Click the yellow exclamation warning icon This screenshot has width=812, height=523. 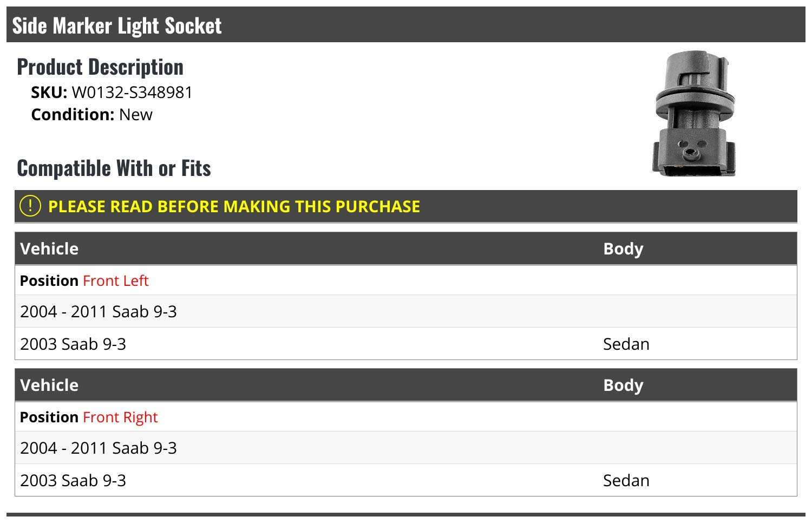click(x=30, y=206)
